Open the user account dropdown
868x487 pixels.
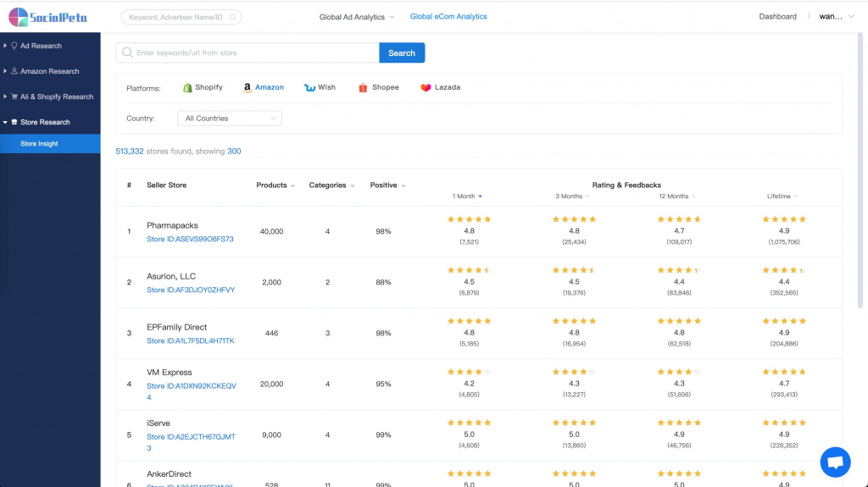(837, 17)
